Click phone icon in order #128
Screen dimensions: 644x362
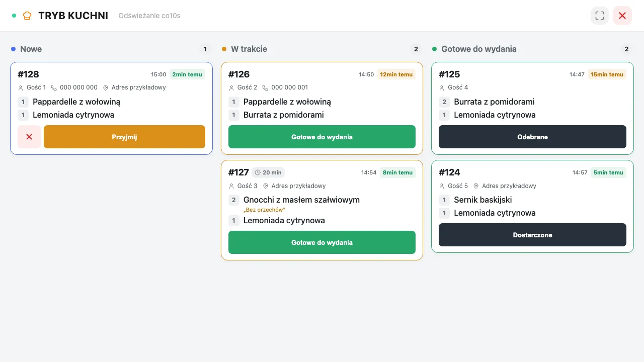(54, 87)
